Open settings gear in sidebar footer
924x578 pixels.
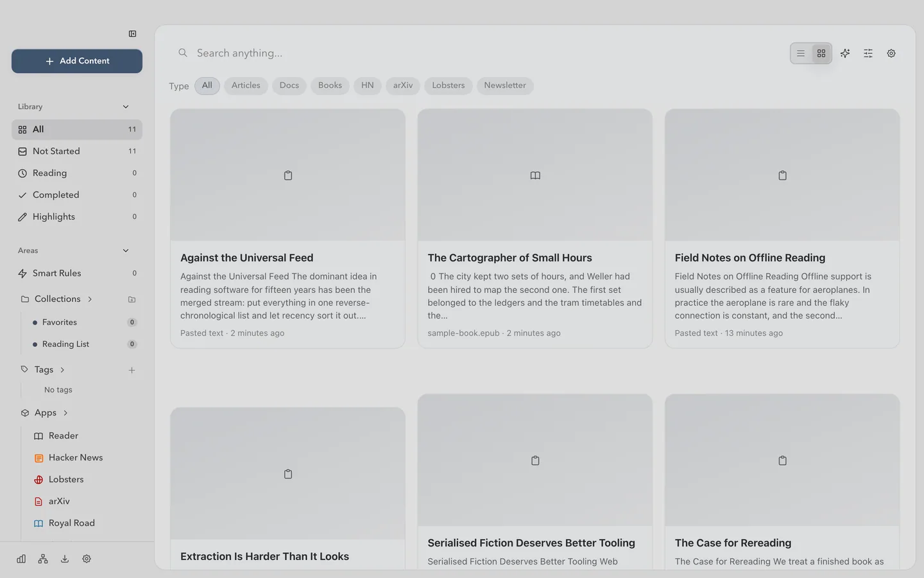click(x=87, y=559)
